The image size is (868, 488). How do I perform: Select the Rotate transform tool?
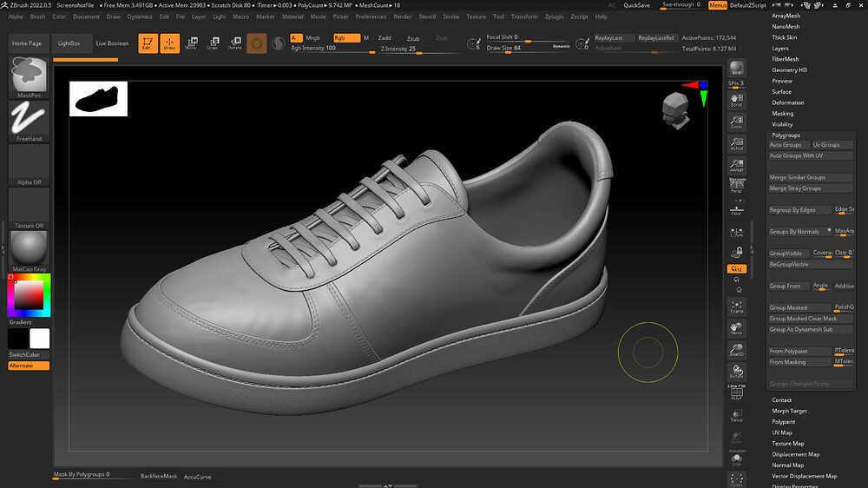[235, 43]
